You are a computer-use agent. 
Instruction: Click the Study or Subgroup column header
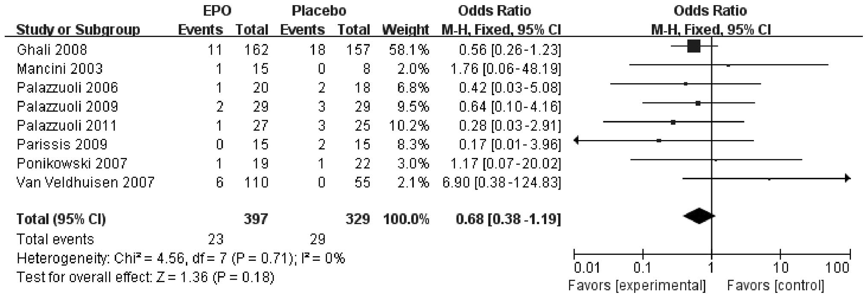(78, 30)
